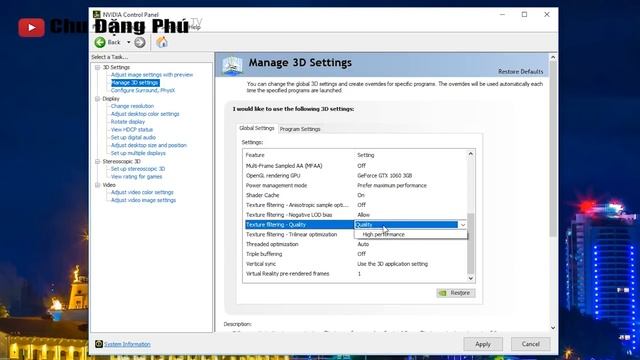Click GeForce GTX 1060 3GB value
The width and height of the screenshot is (640, 360).
click(384, 176)
